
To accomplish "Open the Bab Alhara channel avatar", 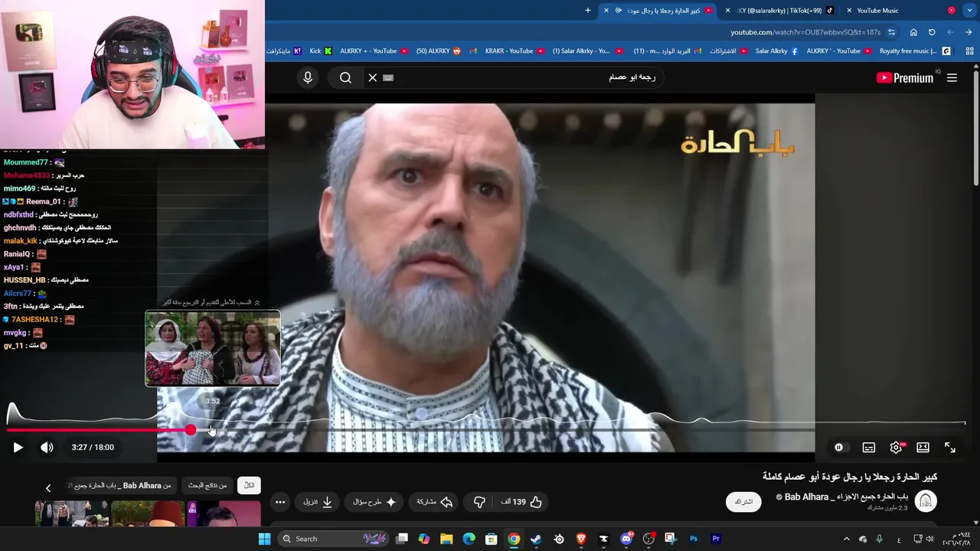I will 926,501.
